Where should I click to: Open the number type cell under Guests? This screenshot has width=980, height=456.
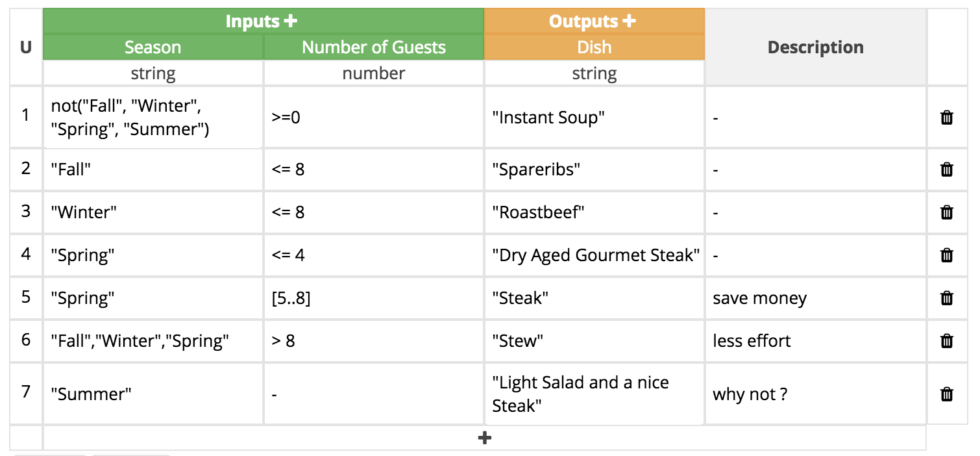[x=374, y=73]
